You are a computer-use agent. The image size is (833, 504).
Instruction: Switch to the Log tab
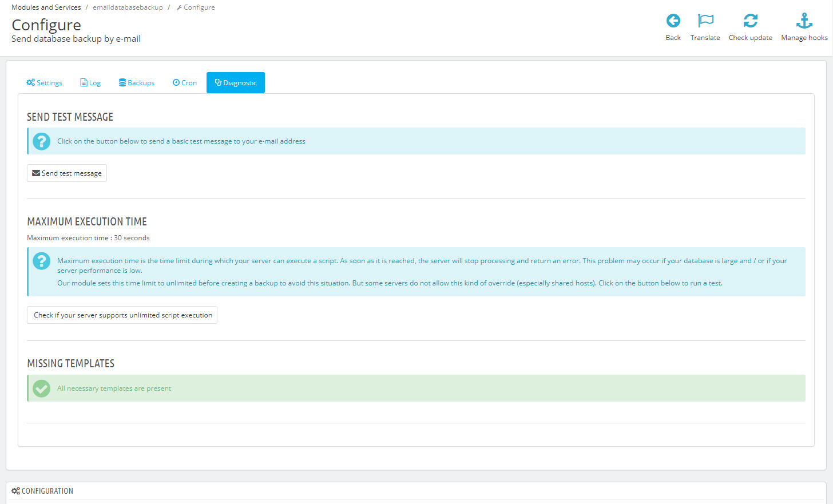click(90, 83)
